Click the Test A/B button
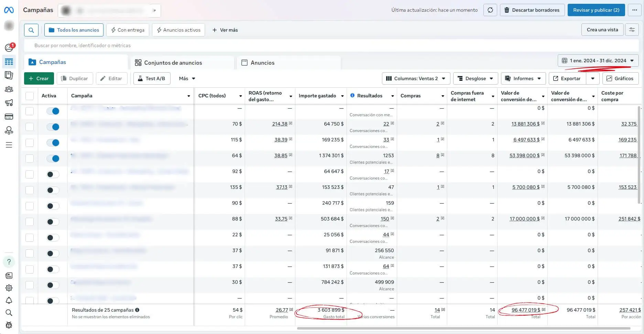Screen dimensions: 644x334 point(152,78)
